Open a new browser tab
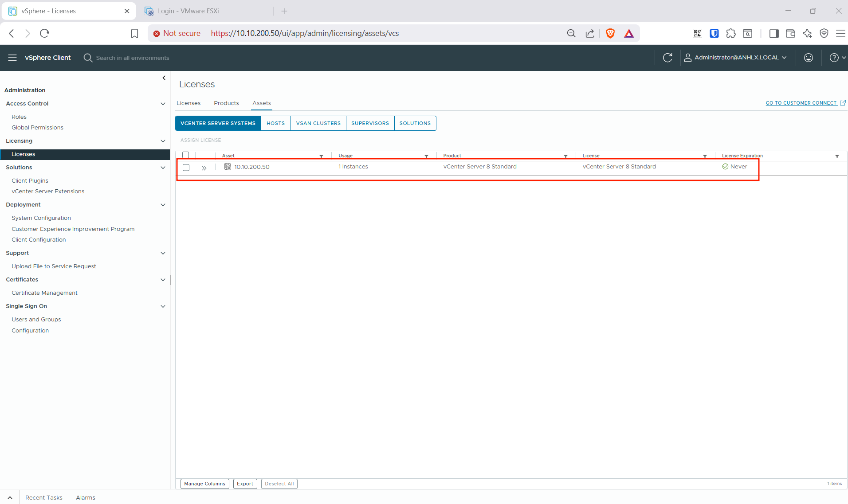The width and height of the screenshot is (848, 504). [x=284, y=11]
